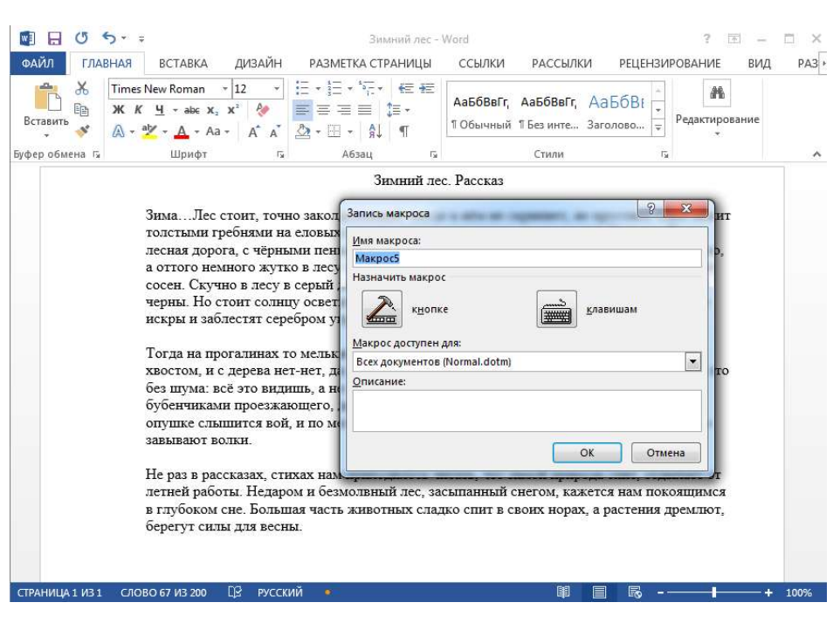This screenshot has height=623, width=840.
Task: Toggle Bold formatting (Ж)
Action: 119,110
